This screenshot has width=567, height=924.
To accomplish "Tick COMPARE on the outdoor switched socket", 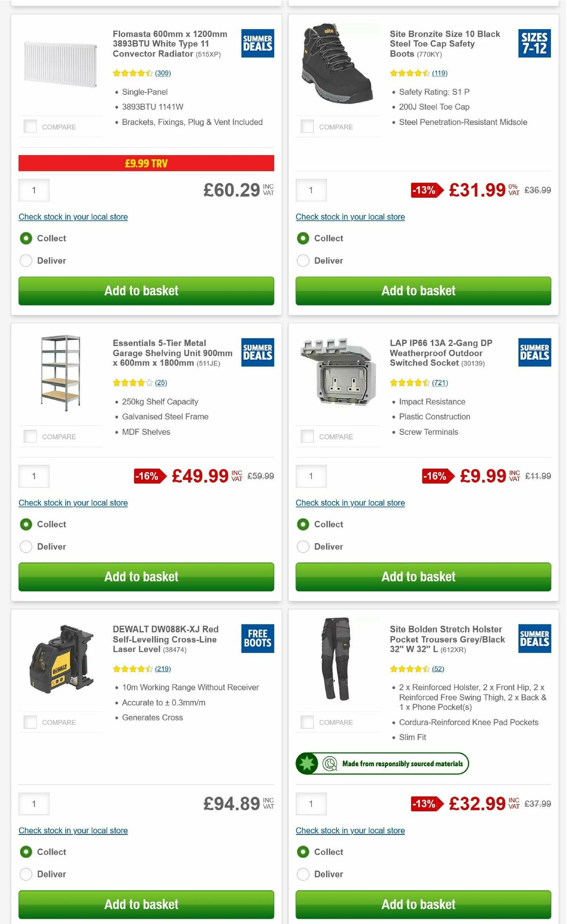I will [x=308, y=436].
